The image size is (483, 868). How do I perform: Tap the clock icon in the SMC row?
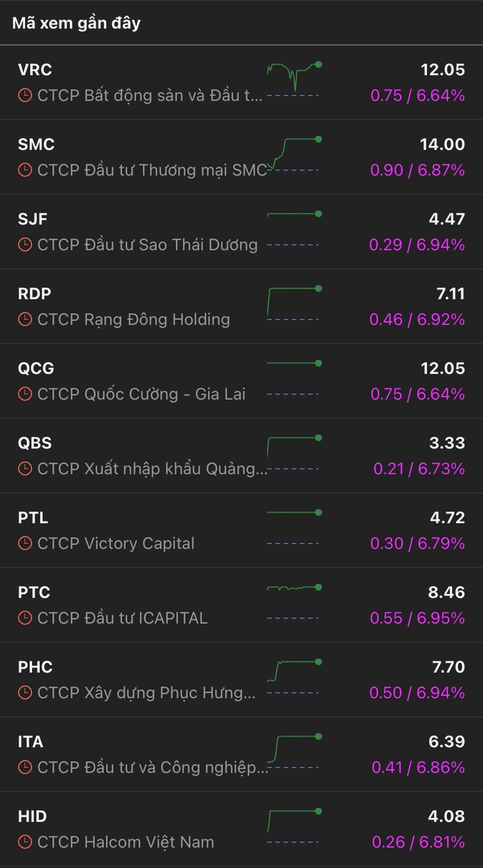pos(25,170)
